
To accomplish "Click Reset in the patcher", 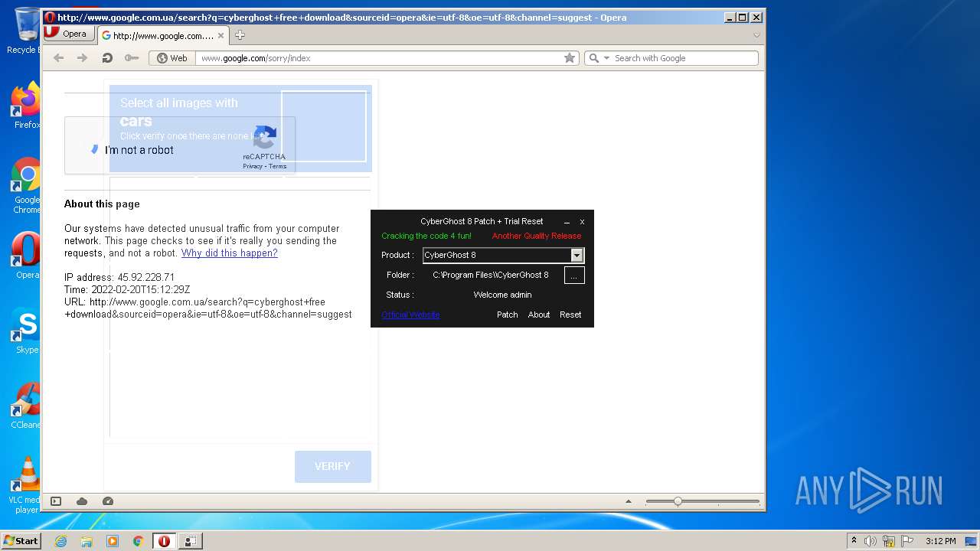I will [x=570, y=315].
